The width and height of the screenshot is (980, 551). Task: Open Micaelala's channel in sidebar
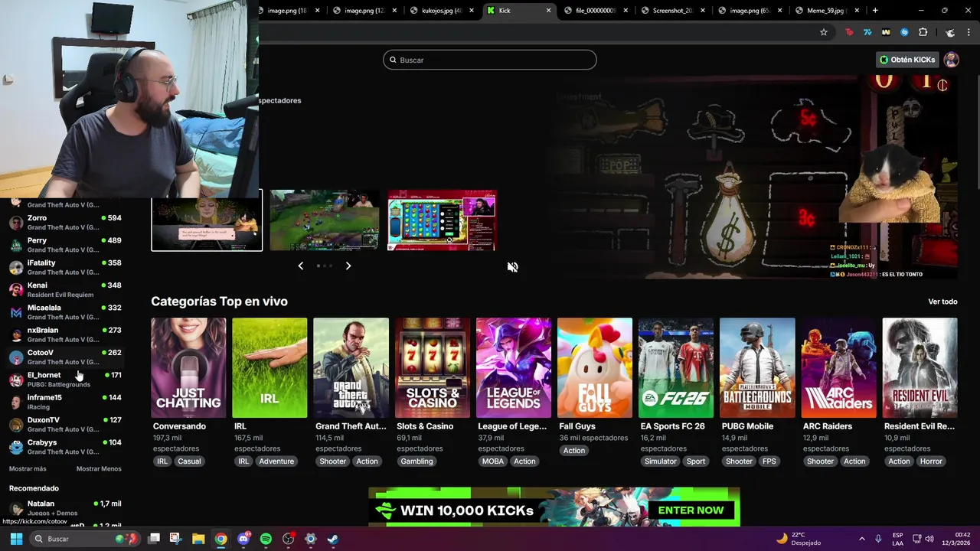[65, 312]
